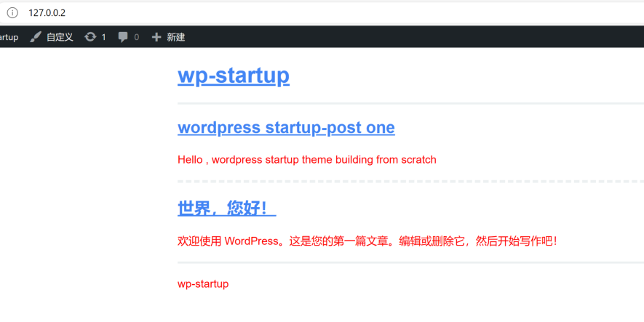This screenshot has width=644, height=322.
Task: Open the 新建 new content menu
Action: tap(176, 37)
